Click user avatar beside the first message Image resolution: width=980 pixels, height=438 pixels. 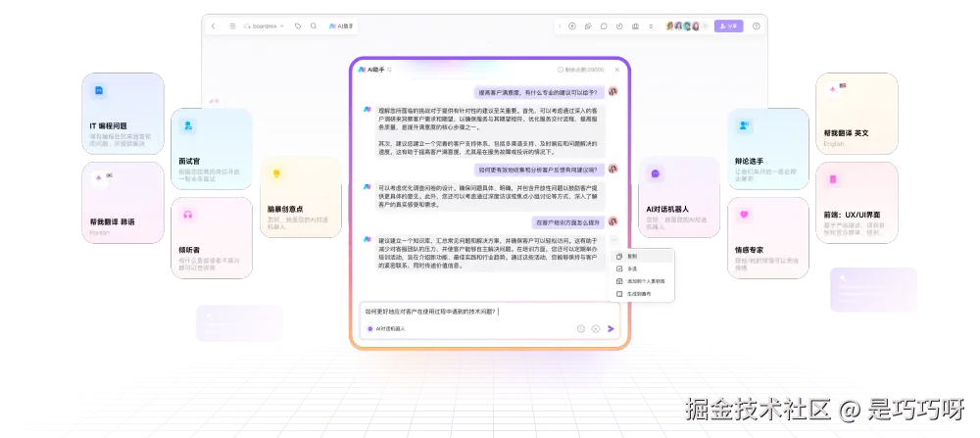[613, 91]
